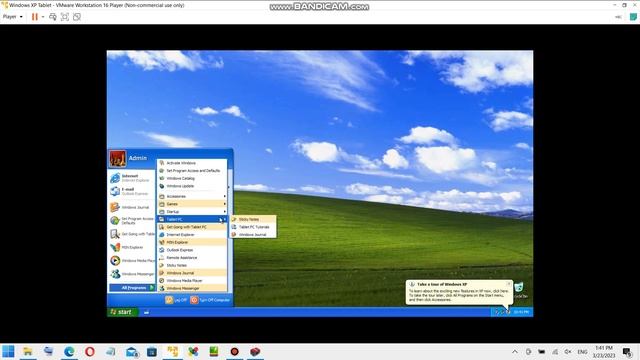The image size is (640, 360).
Task: Click Turn Off Computer button
Action: click(210, 300)
